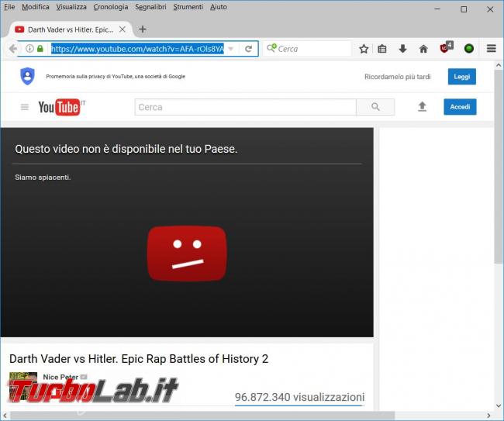Click the privacy shield icon
This screenshot has height=421, width=504.
tap(28, 76)
